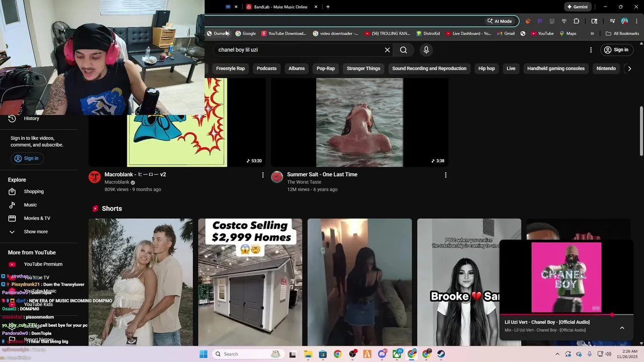Open Movies & TV in Explore
644x362 pixels.
(x=37, y=218)
